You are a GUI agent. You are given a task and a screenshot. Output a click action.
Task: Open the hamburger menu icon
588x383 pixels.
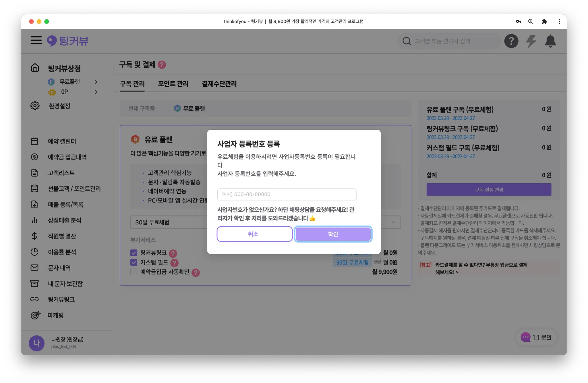click(x=36, y=40)
